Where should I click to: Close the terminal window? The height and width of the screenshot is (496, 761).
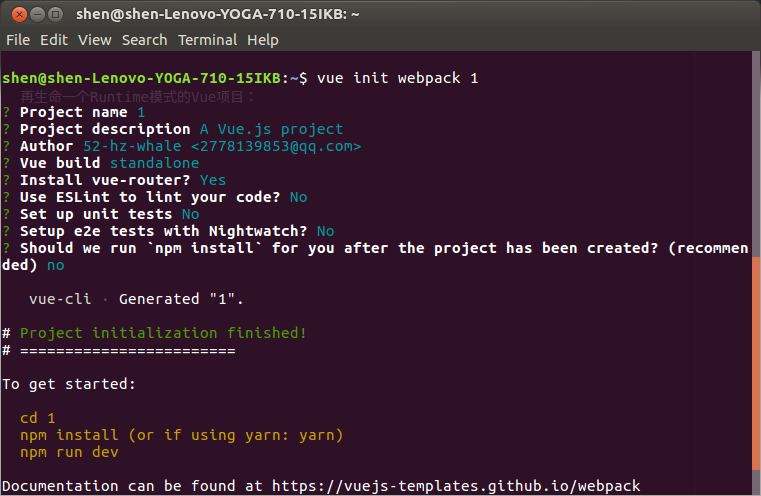click(x=19, y=15)
